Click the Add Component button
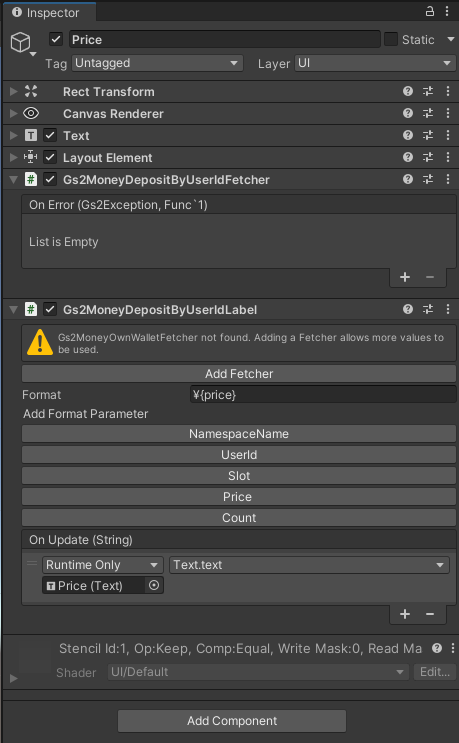The image size is (459, 743). (x=232, y=721)
